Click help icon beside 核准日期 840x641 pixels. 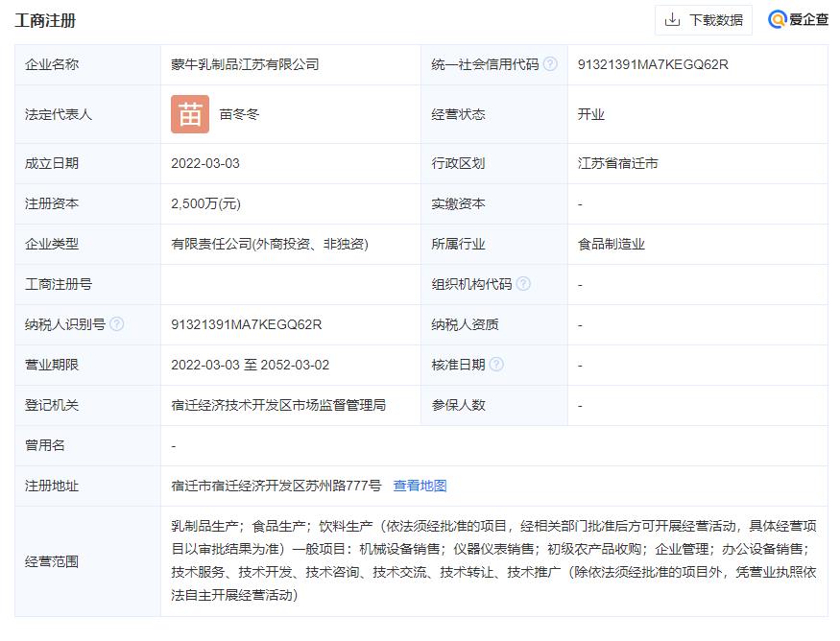[496, 364]
